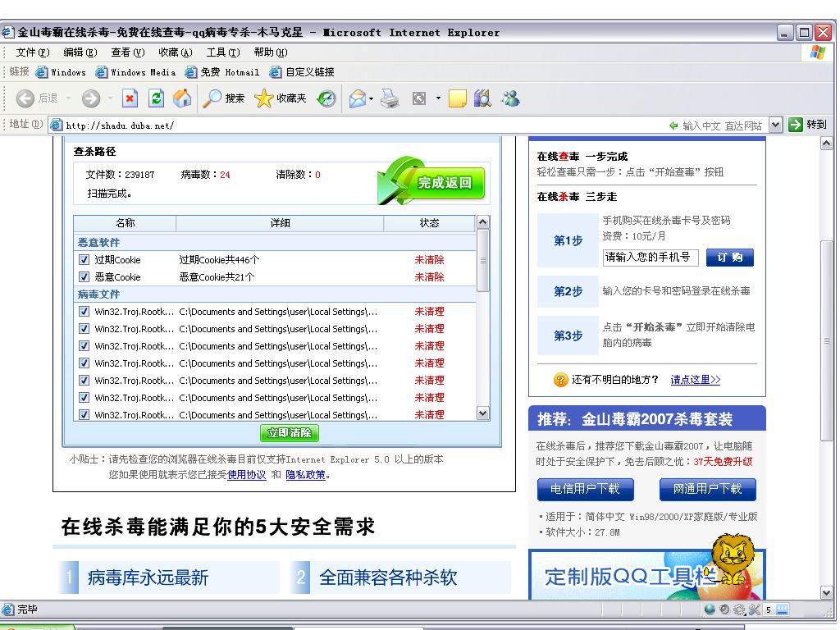
Task: Open the Forward button history dropdown
Action: (111, 98)
